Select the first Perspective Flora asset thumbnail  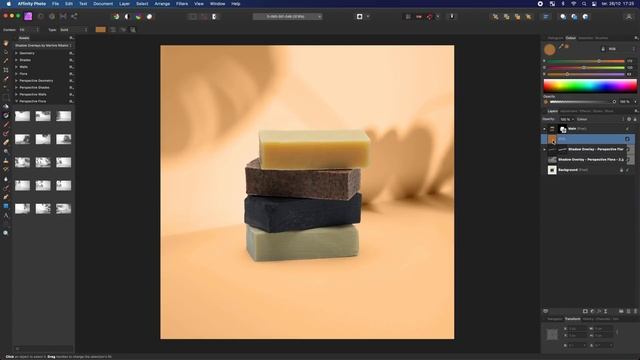click(22, 116)
